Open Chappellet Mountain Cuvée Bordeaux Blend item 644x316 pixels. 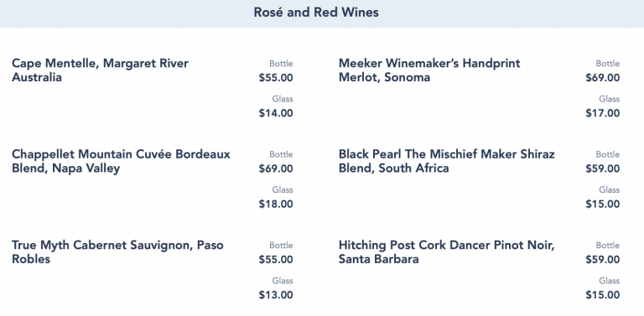(x=121, y=161)
